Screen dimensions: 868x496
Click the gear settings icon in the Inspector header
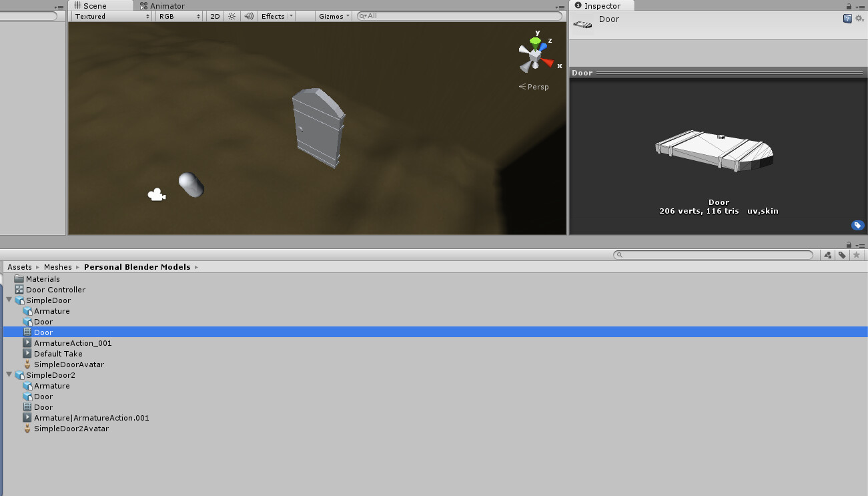coord(859,19)
